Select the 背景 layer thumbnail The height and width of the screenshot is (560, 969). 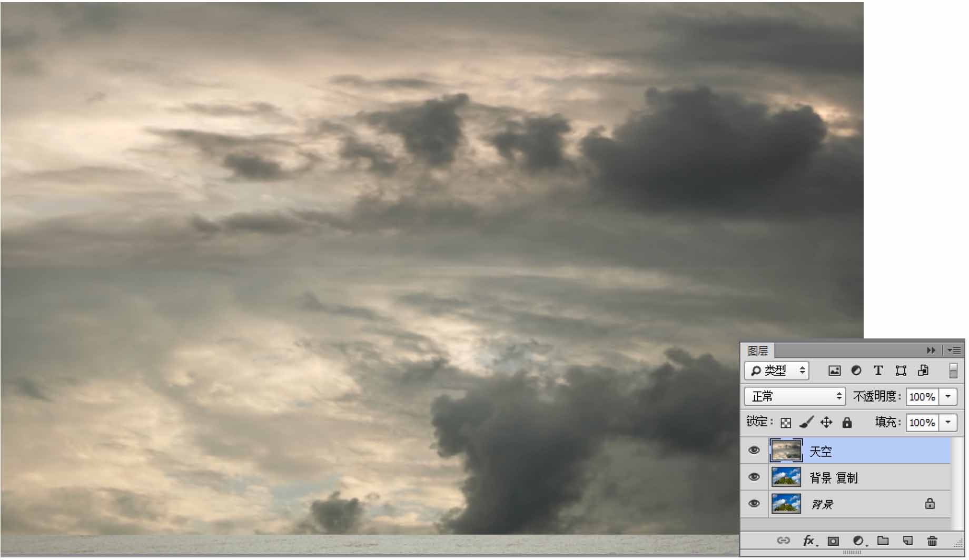[786, 504]
